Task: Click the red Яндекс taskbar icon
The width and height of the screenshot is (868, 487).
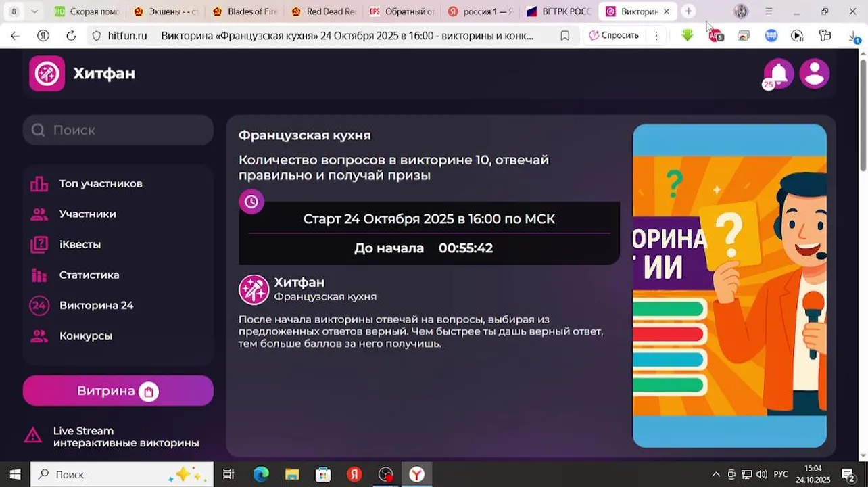Action: click(354, 474)
